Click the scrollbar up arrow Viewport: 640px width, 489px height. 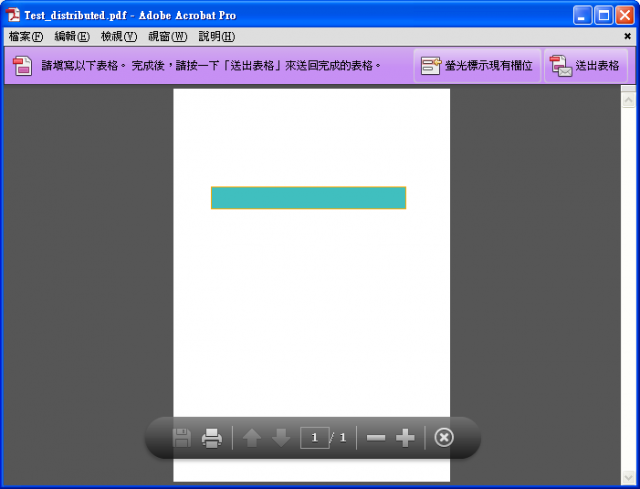pyautogui.click(x=629, y=100)
